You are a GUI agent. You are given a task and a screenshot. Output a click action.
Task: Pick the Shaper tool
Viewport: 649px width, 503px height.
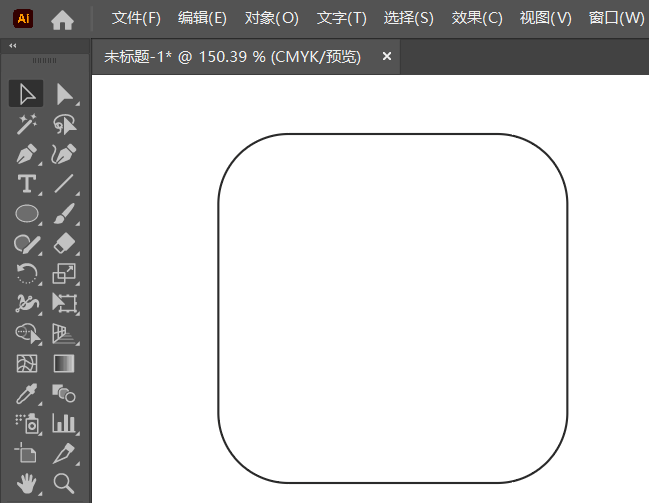coord(26,244)
